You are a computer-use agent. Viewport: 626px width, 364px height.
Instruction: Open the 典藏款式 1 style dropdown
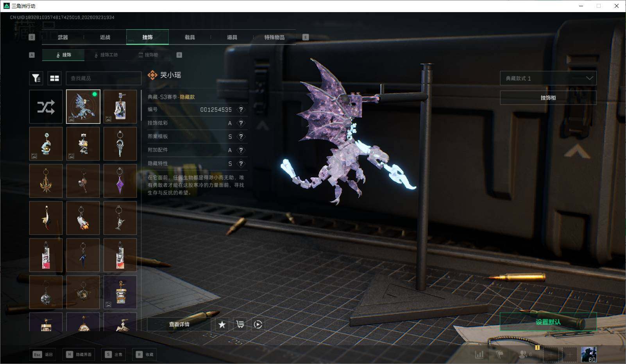[548, 78]
